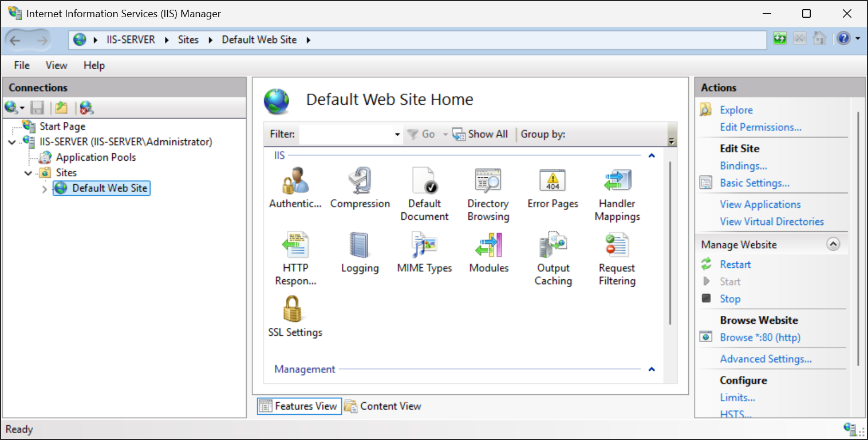Open the MIME Types feature icon
Image resolution: width=868 pixels, height=440 pixels.
[424, 245]
